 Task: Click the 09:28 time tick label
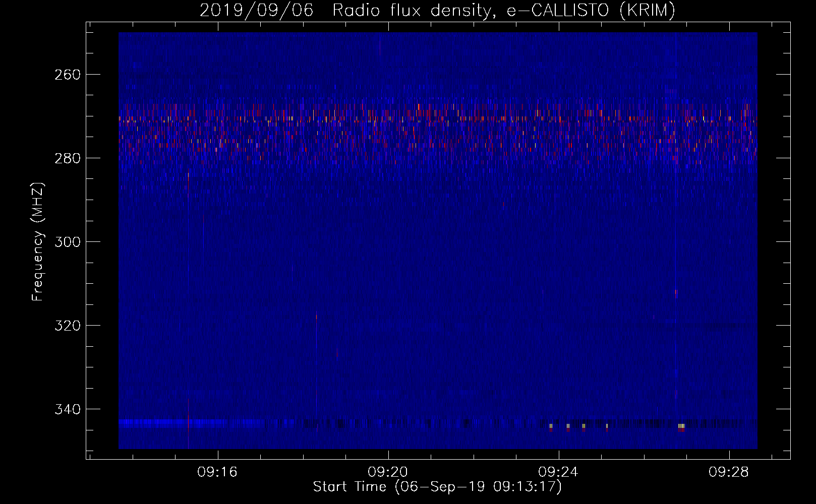tap(729, 472)
